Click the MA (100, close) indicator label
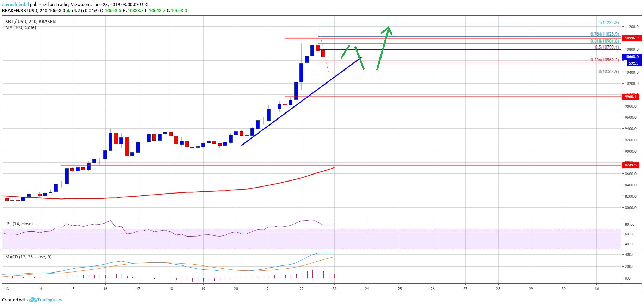The width and height of the screenshot is (644, 306). point(20,27)
